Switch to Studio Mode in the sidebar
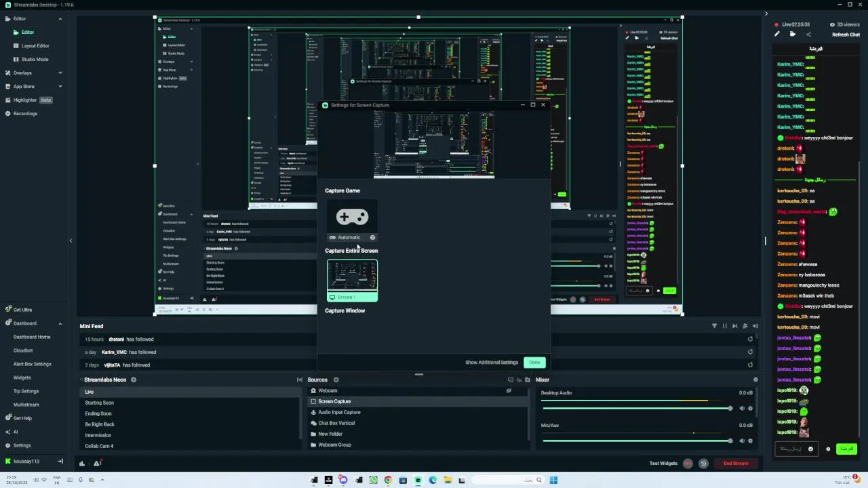 coord(35,59)
